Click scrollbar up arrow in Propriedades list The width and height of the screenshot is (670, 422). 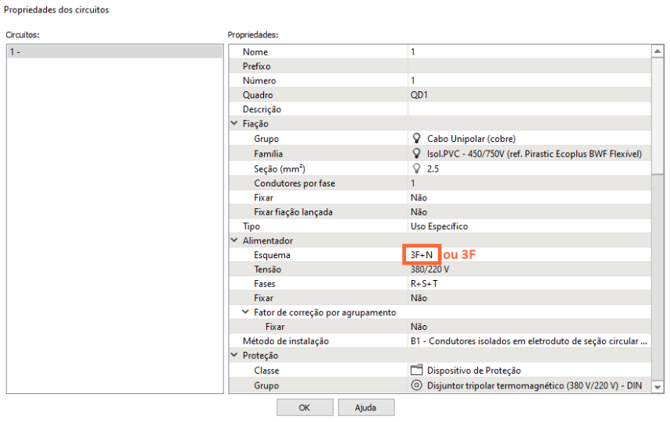pos(657,50)
